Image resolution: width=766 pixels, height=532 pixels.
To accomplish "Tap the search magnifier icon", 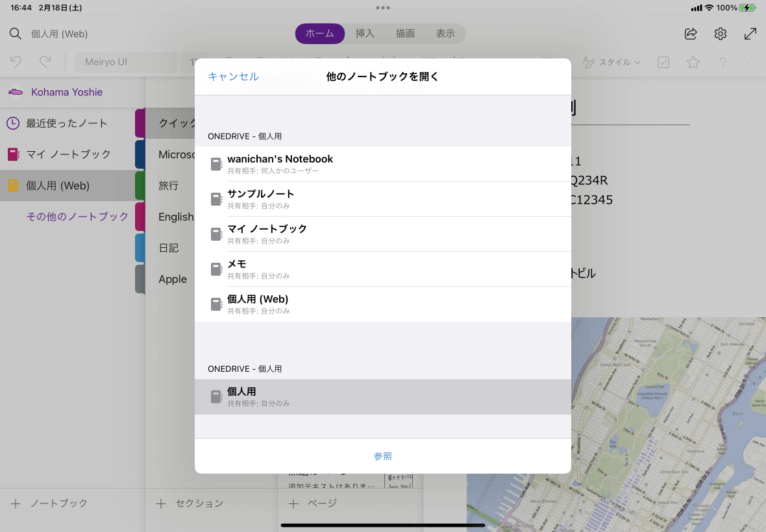I will [x=15, y=34].
